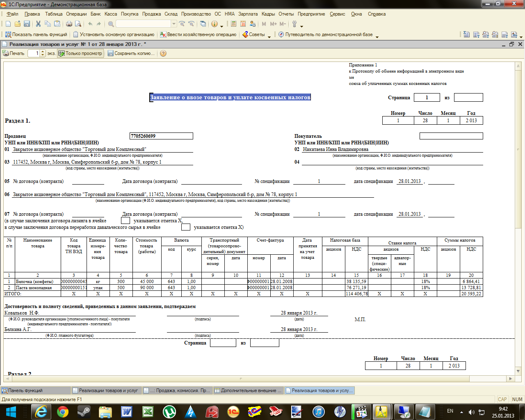Click Ввести хозяйственную операцию
525x420 pixels.
[x=198, y=34]
